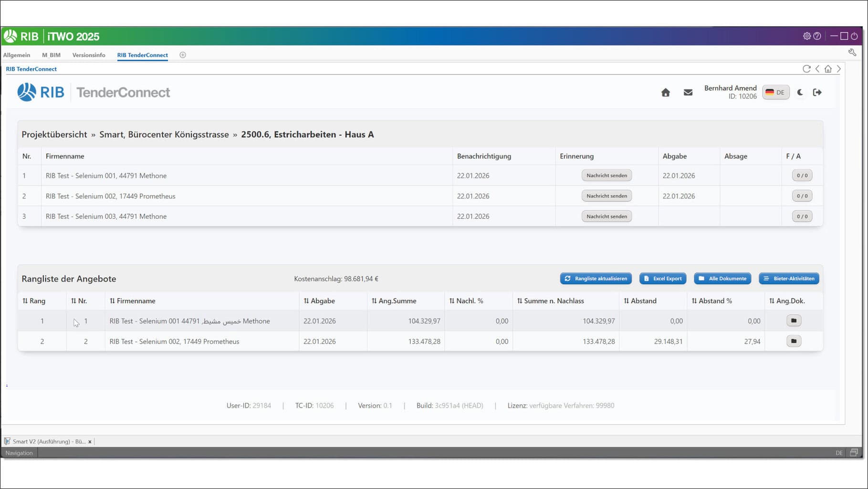This screenshot has height=489, width=868.
Task: Sort ranking list by Abstand % column
Action: tap(711, 301)
